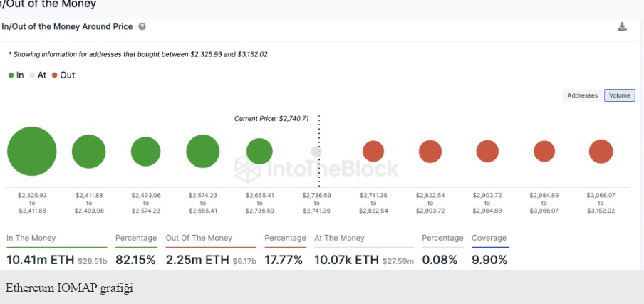Click the download chart icon
This screenshot has height=304, width=644.
click(622, 27)
